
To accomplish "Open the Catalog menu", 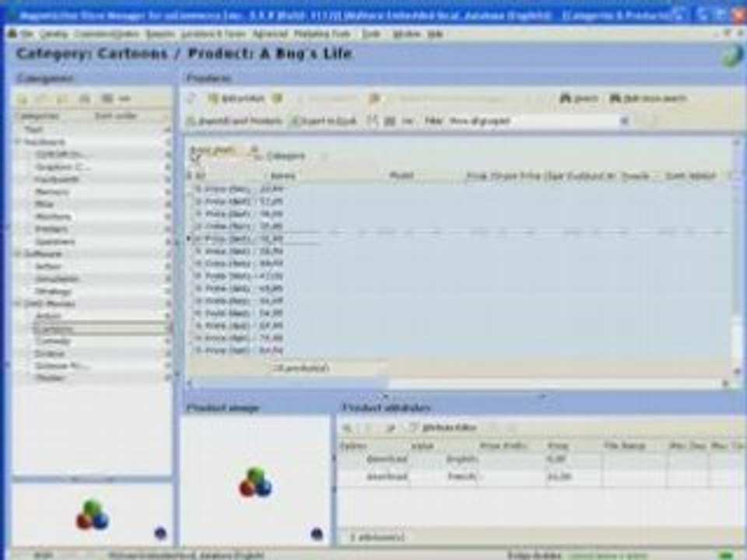I will tap(54, 33).
